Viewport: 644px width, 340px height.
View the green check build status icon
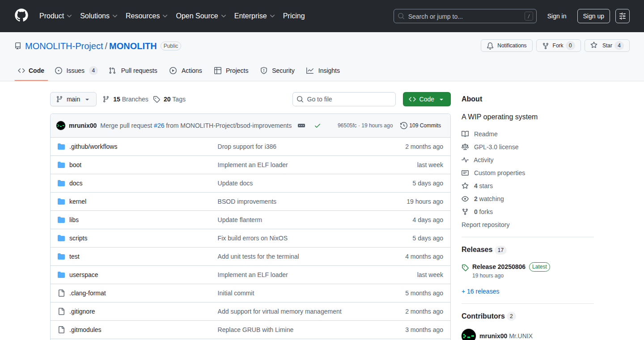[x=318, y=126]
